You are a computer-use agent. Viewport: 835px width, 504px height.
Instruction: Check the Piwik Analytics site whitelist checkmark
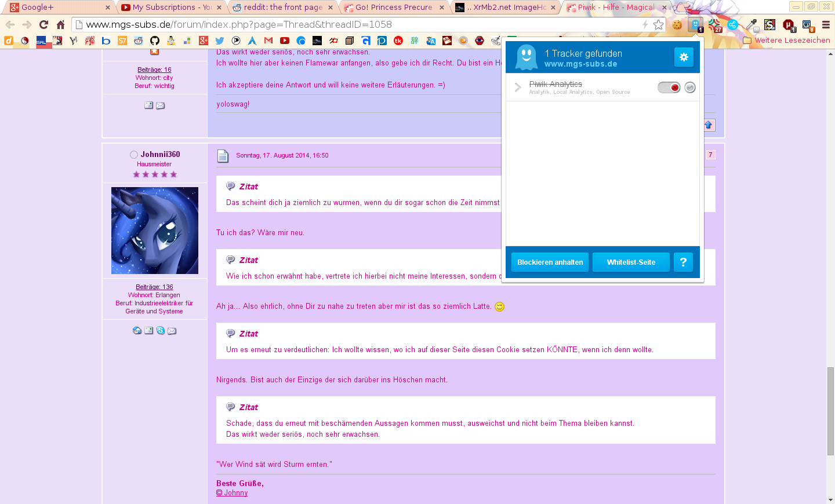[x=690, y=87]
